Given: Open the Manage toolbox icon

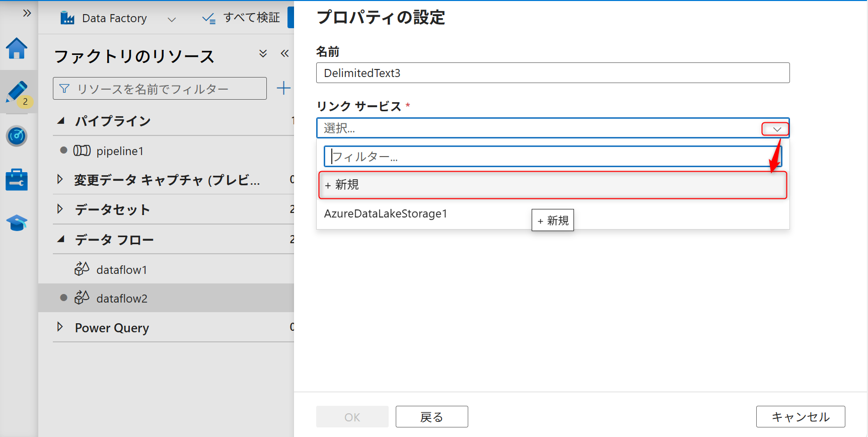Looking at the screenshot, I should point(17,180).
